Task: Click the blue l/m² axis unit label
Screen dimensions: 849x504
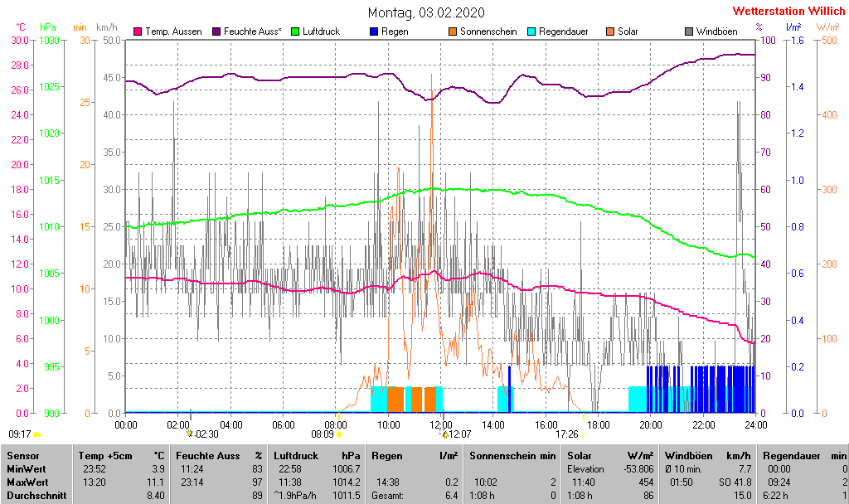Action: pyautogui.click(x=793, y=27)
